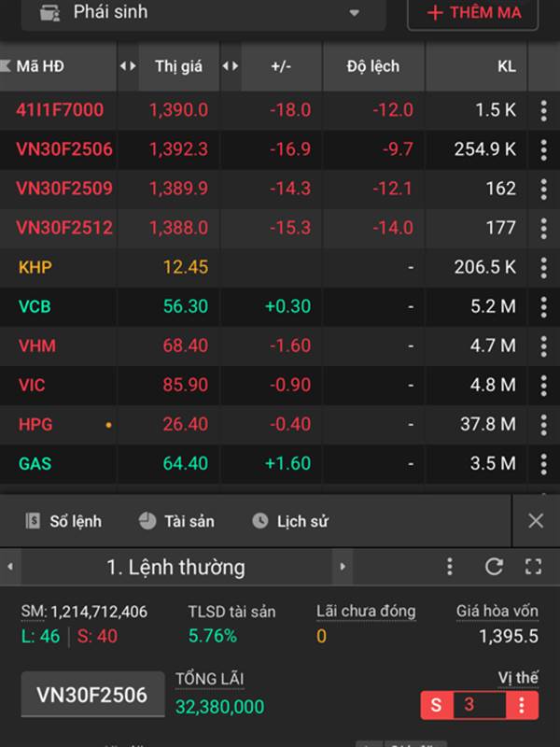Click the TLSD tài sản label
This screenshot has width=560, height=747.
pyautogui.click(x=231, y=612)
